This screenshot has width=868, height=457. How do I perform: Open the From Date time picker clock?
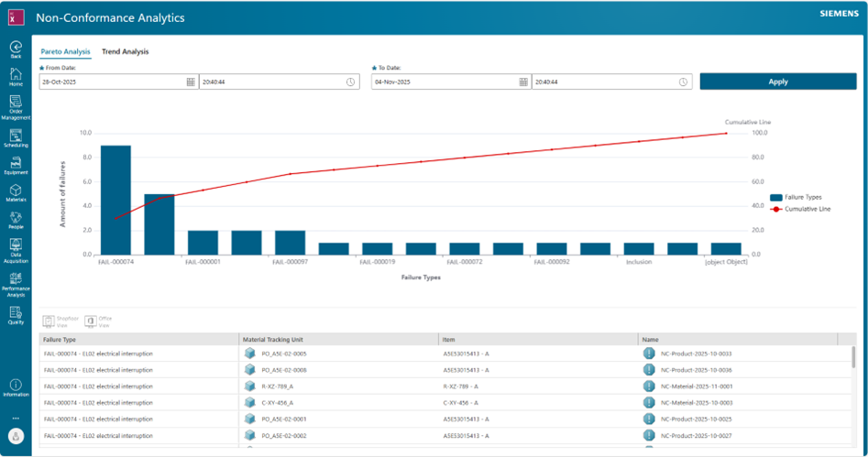pos(351,82)
